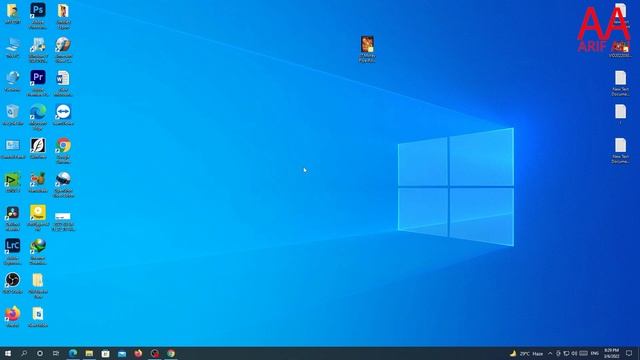Switch the ENG input language indicator
The image size is (640, 360).
(x=595, y=353)
